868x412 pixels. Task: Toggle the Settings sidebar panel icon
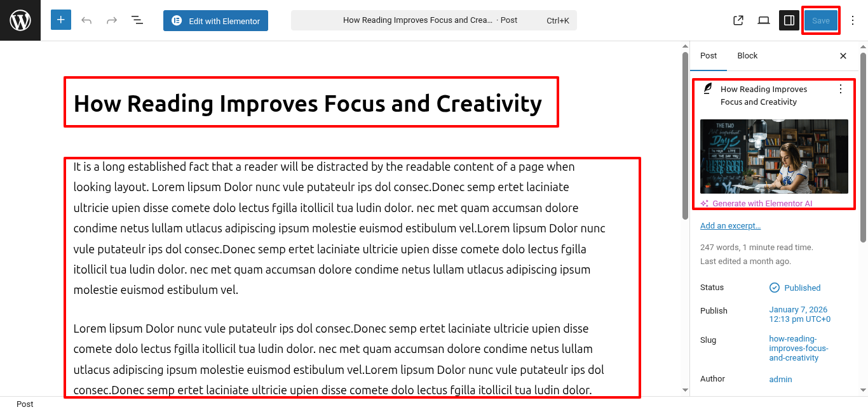click(789, 20)
